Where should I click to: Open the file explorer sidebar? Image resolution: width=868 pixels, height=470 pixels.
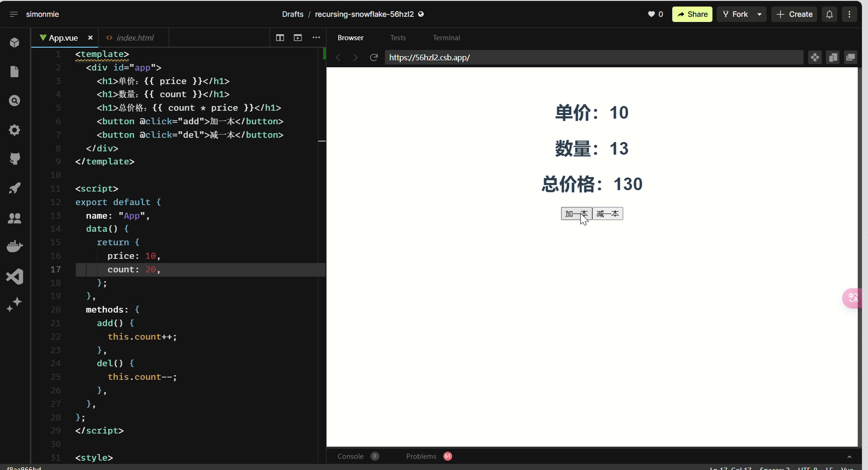coord(15,71)
